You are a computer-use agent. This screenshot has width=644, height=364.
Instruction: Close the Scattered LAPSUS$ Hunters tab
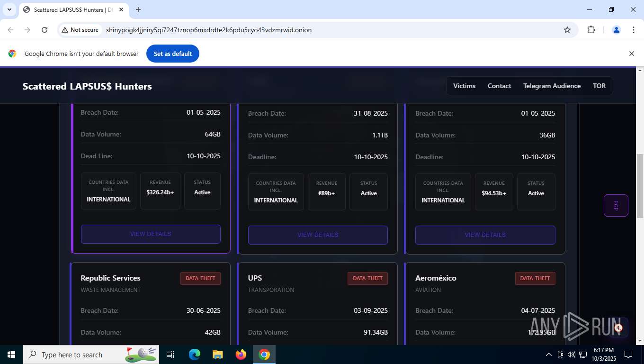pos(121,9)
